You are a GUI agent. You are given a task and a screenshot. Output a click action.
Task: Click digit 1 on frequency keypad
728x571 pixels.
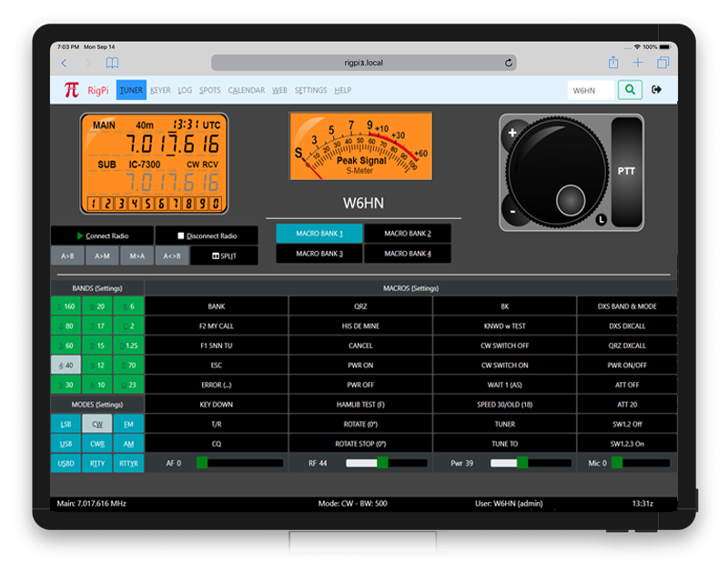point(94,203)
